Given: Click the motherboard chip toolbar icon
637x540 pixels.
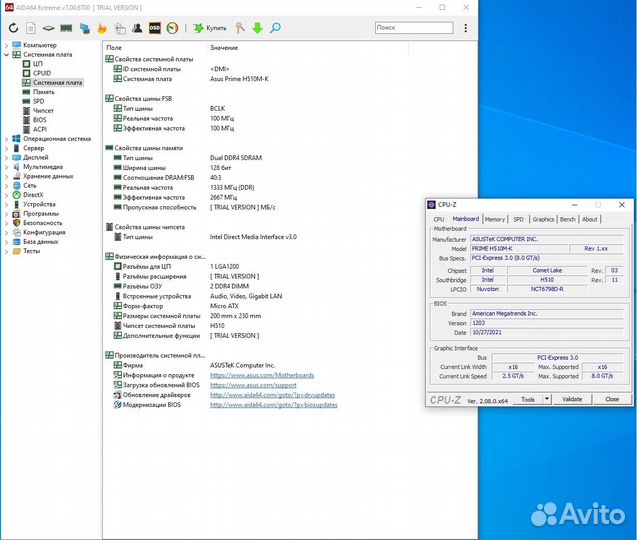Looking at the screenshot, I should click(x=48, y=28).
